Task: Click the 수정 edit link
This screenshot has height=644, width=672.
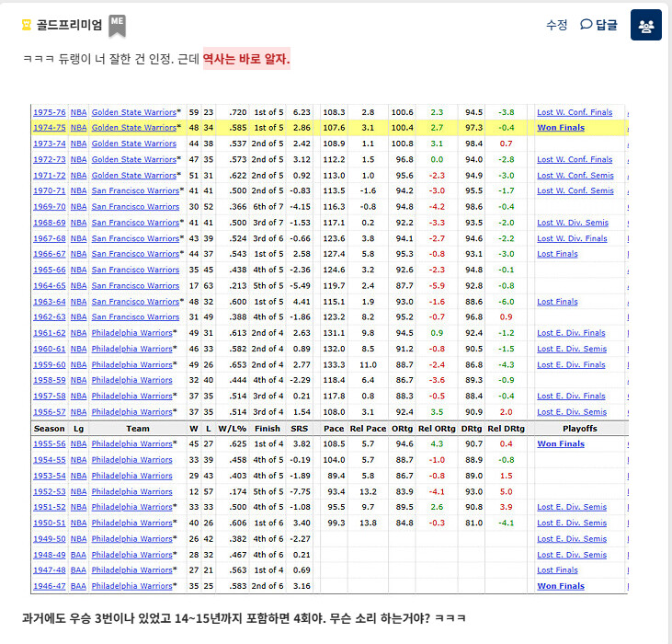Action: (x=557, y=25)
